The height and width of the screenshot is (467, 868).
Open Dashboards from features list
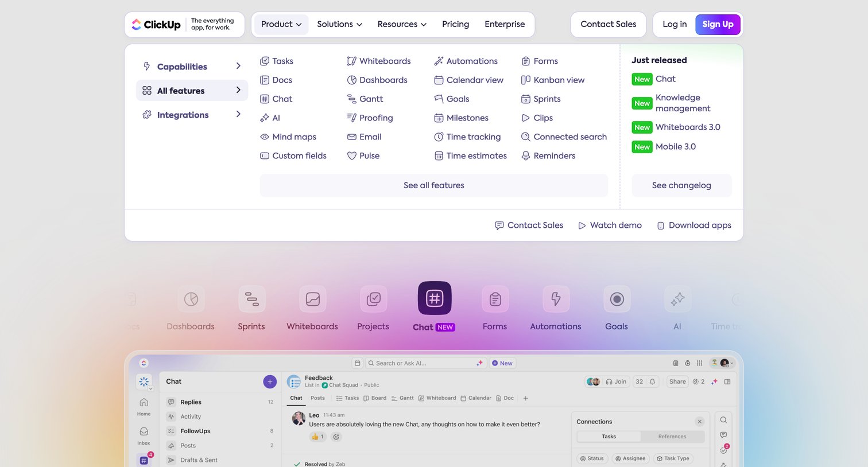(377, 80)
